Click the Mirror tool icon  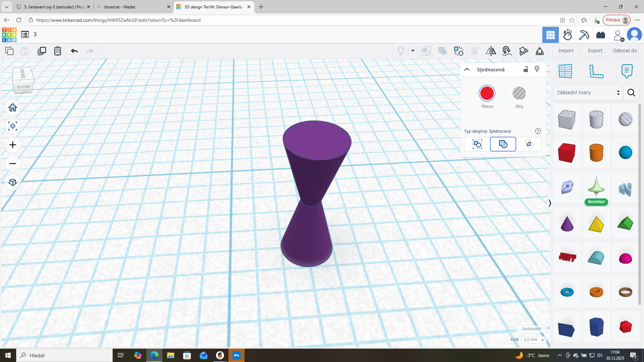click(x=491, y=51)
